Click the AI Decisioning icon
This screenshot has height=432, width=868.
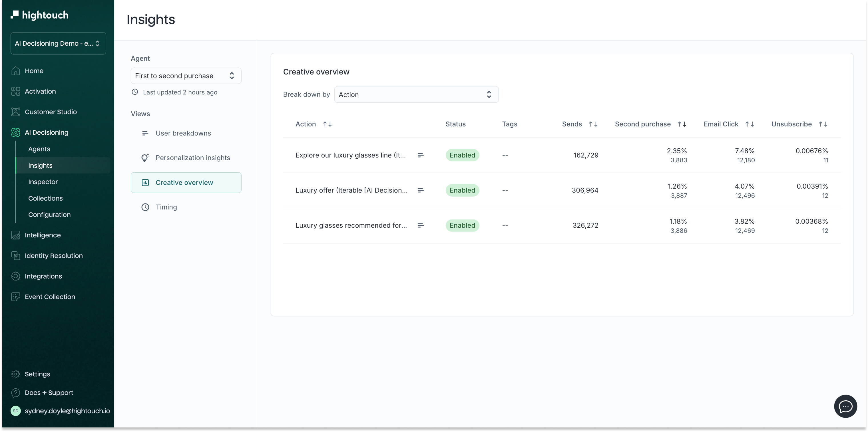(x=15, y=132)
